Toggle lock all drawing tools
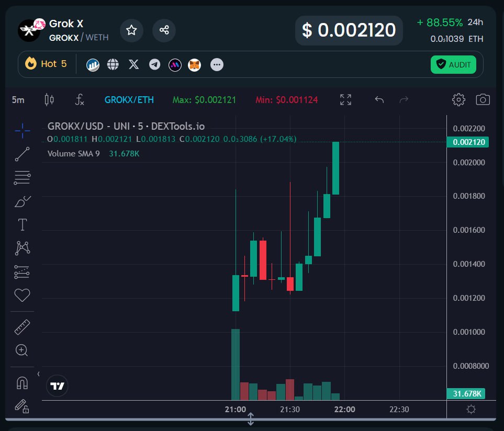The height and width of the screenshot is (431, 504). pos(22,406)
